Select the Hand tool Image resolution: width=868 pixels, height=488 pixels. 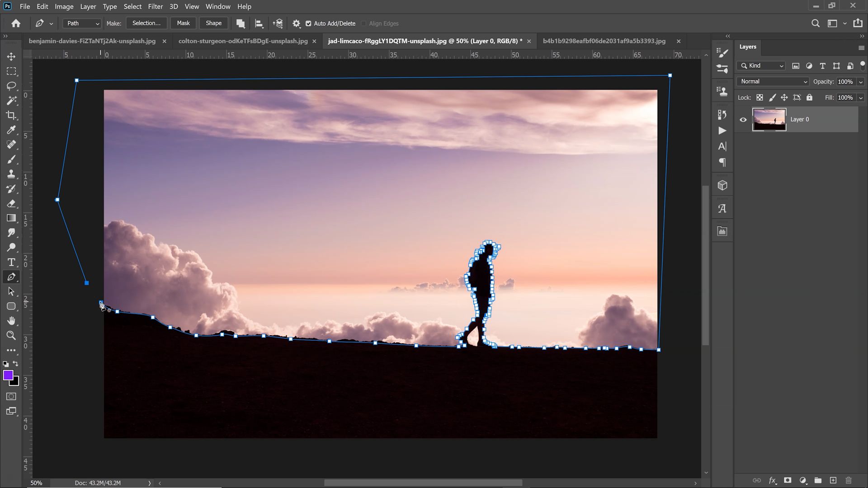coord(11,321)
